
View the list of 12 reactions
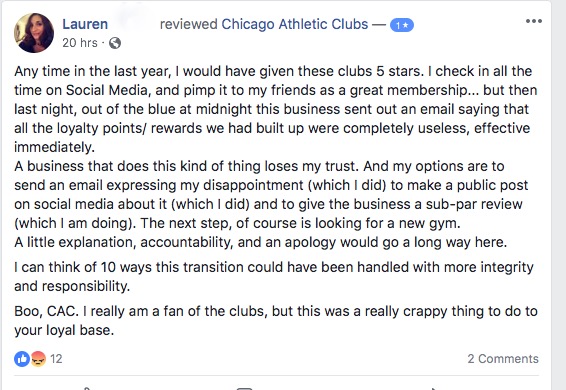(56, 359)
